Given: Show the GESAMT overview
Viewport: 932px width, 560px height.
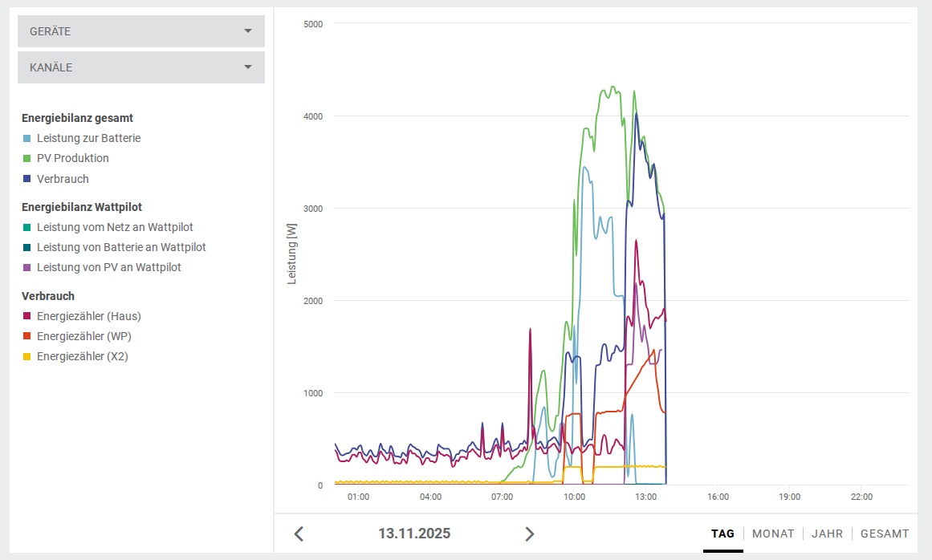Looking at the screenshot, I should point(885,534).
